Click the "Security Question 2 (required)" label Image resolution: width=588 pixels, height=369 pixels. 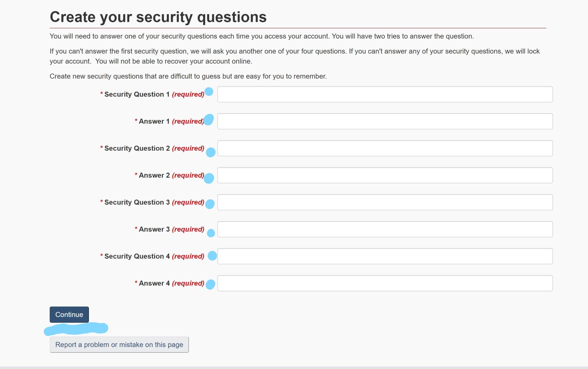point(152,148)
